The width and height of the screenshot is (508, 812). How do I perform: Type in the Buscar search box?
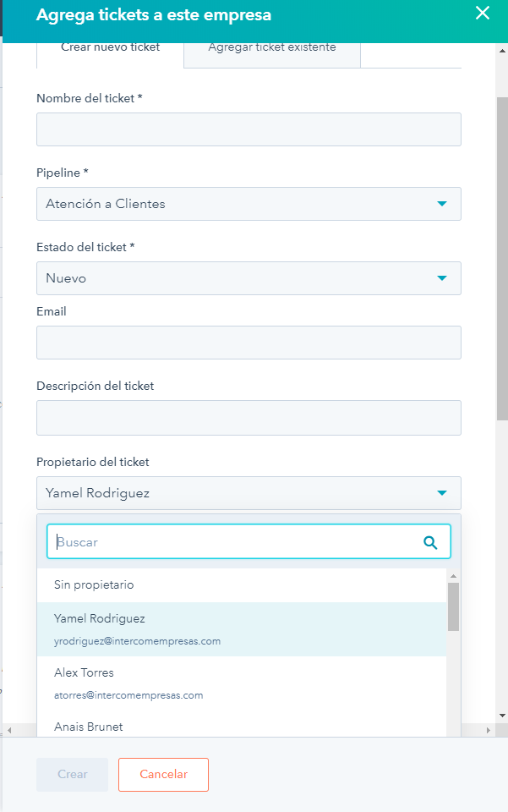click(x=237, y=542)
